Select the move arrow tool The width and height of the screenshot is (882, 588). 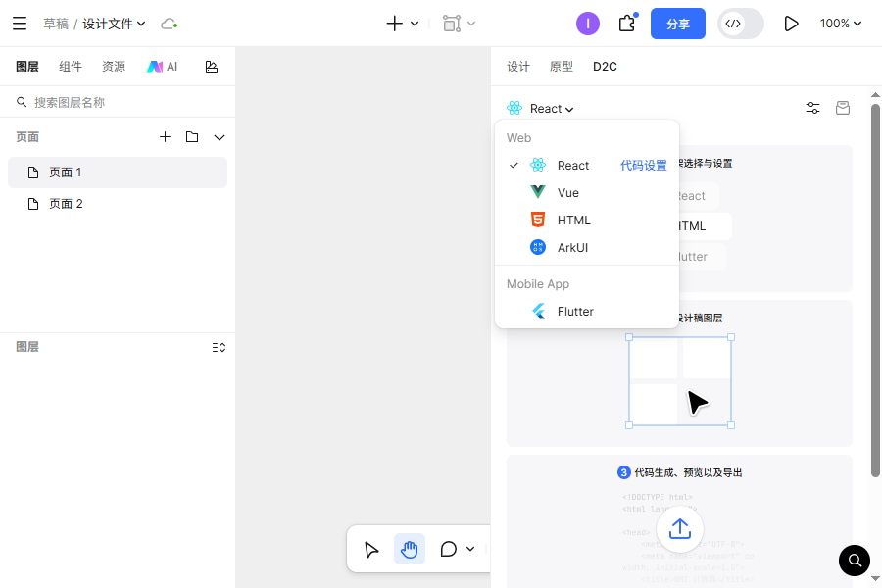[371, 549]
